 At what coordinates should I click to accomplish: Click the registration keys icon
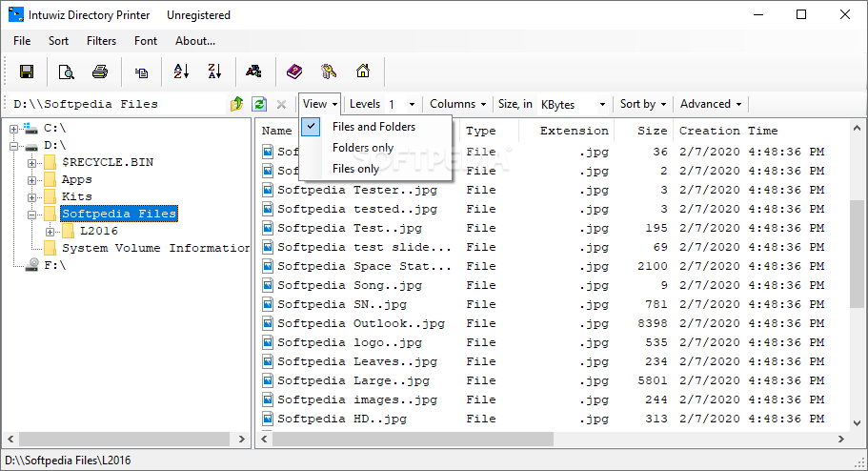pos(329,71)
